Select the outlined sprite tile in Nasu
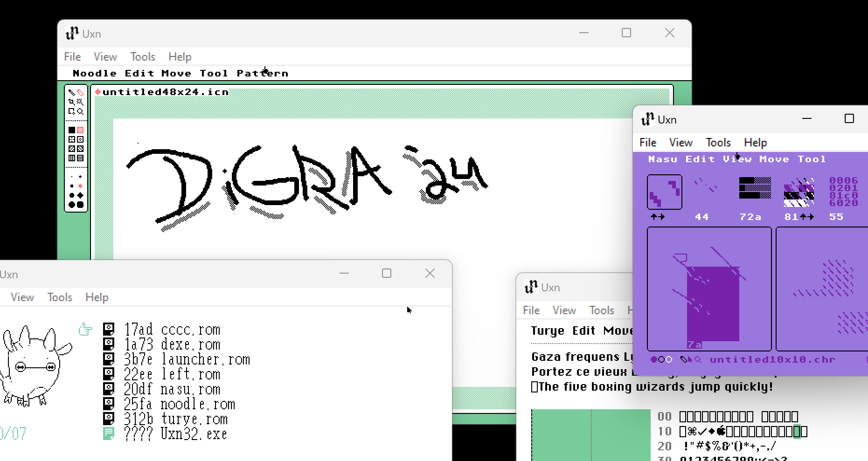 click(665, 192)
